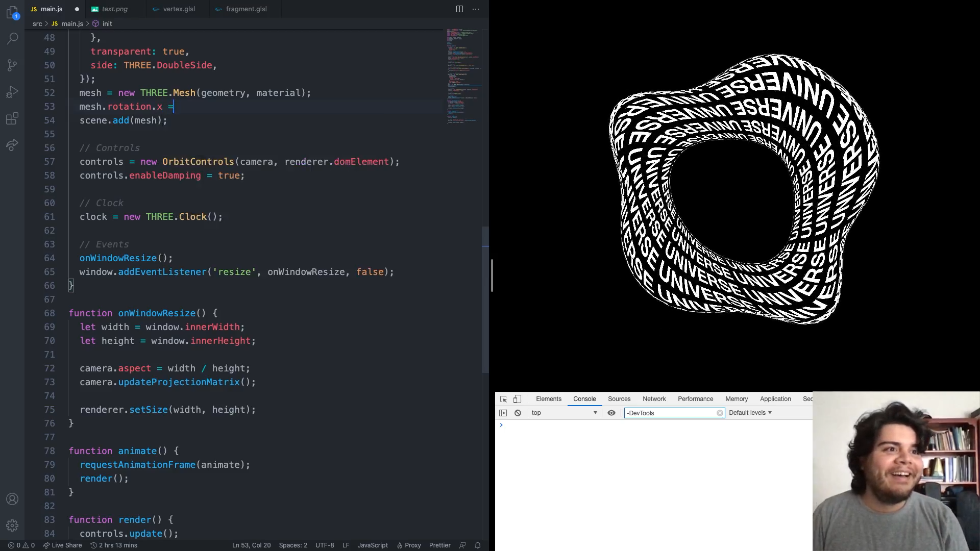980x551 pixels.
Task: Click the split editor right icon
Action: tap(459, 9)
